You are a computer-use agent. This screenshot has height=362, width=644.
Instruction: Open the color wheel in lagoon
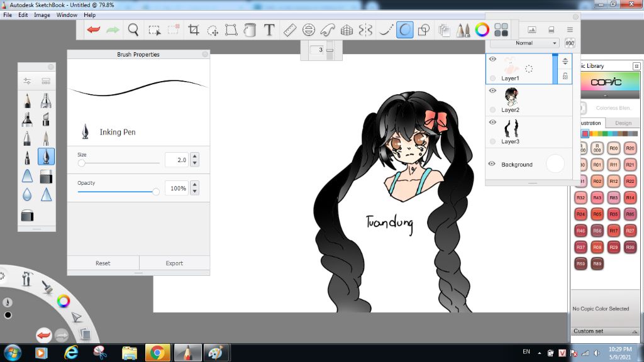pyautogui.click(x=64, y=301)
